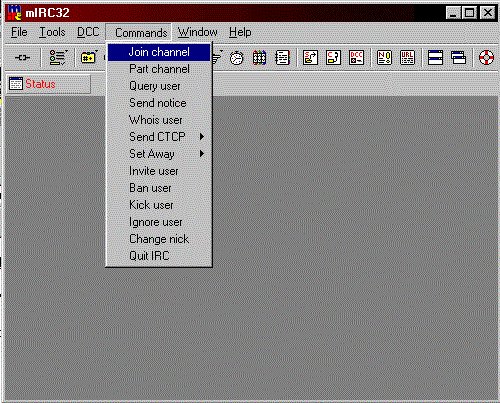The width and height of the screenshot is (500, 403).
Task: Select Quit IRC menu entry
Action: tap(159, 256)
